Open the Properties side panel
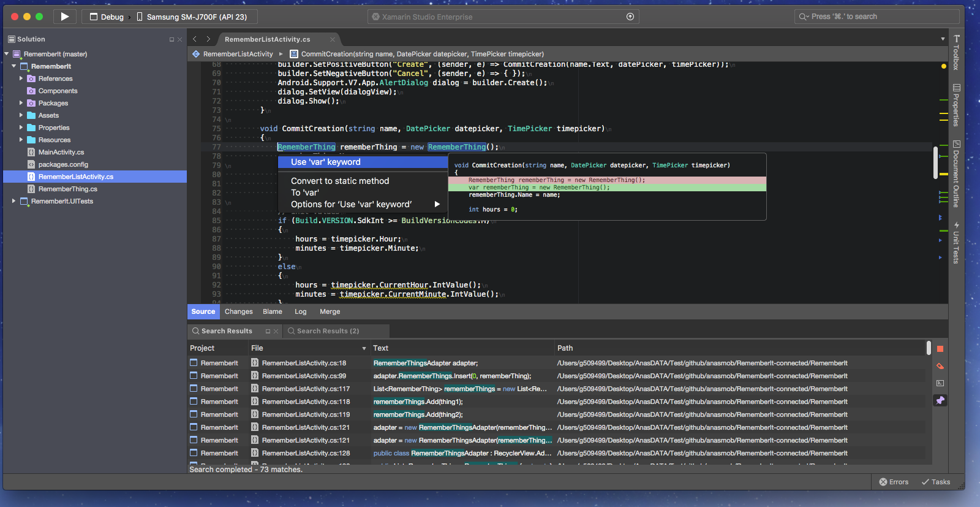This screenshot has height=507, width=980. tap(956, 105)
